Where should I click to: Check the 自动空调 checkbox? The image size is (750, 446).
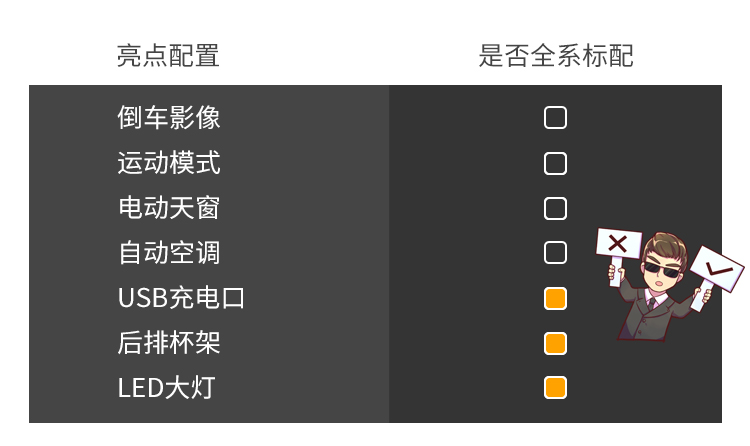pyautogui.click(x=555, y=253)
